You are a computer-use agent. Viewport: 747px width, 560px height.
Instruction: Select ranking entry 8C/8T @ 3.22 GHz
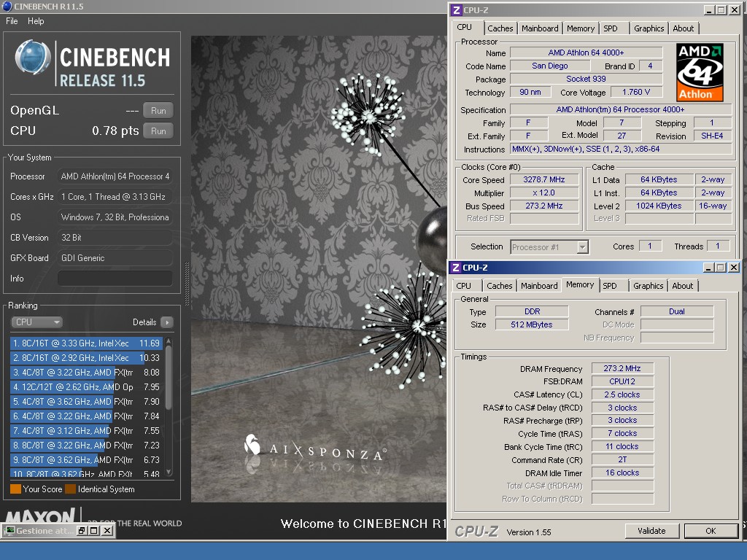[x=86, y=446]
